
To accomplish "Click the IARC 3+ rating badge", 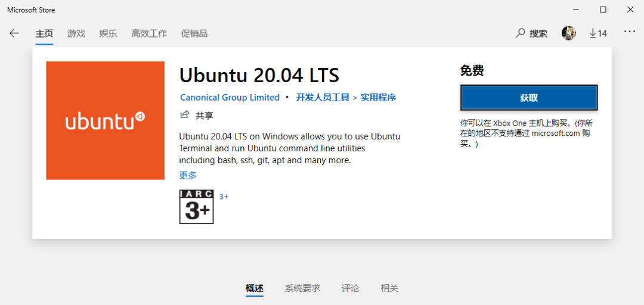I will tap(197, 207).
